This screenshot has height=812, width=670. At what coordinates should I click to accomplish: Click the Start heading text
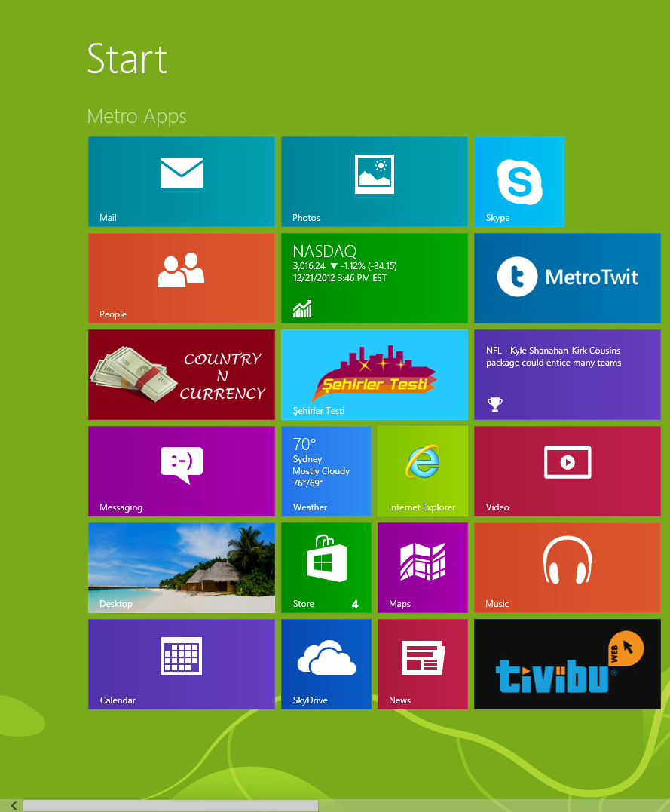[127, 59]
